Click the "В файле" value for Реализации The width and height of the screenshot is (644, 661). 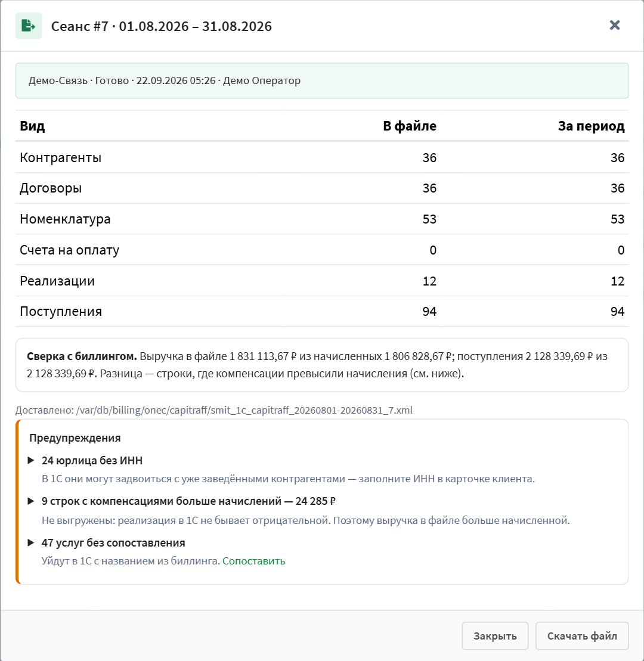[429, 281]
